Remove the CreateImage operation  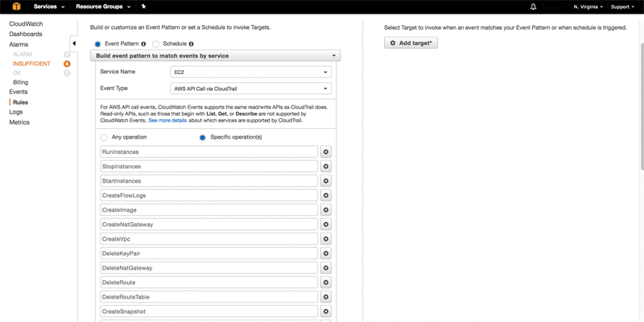(x=326, y=210)
